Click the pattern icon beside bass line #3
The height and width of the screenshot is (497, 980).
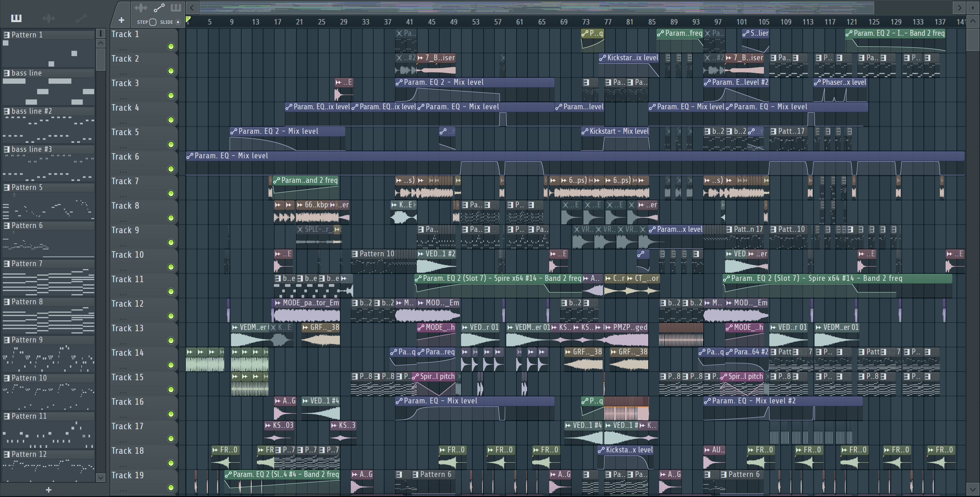(x=6, y=149)
